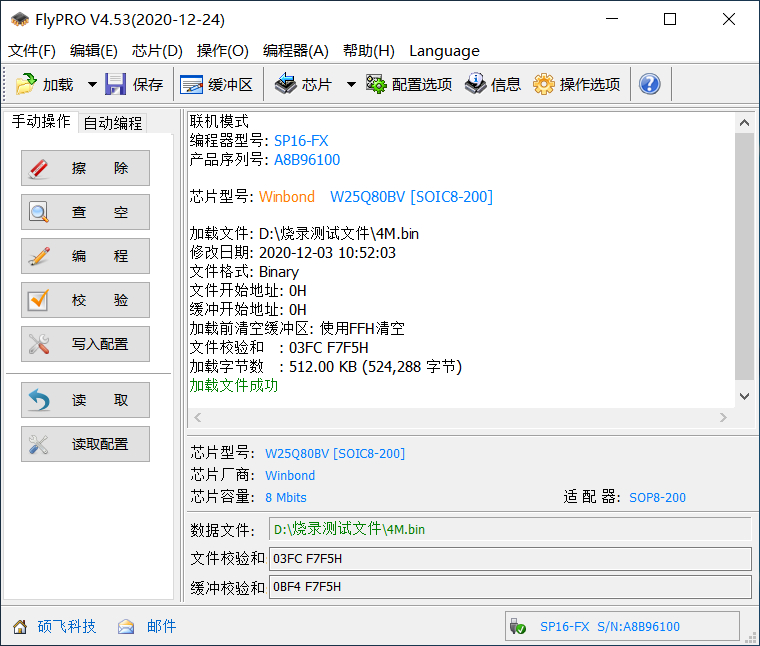Expand the Load button dropdown arrow

pos(92,85)
